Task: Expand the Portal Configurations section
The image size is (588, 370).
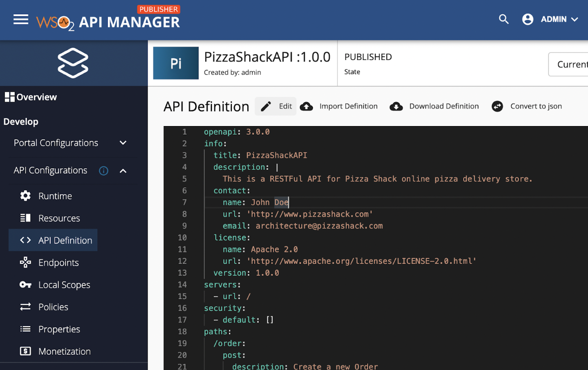Action: pos(123,143)
